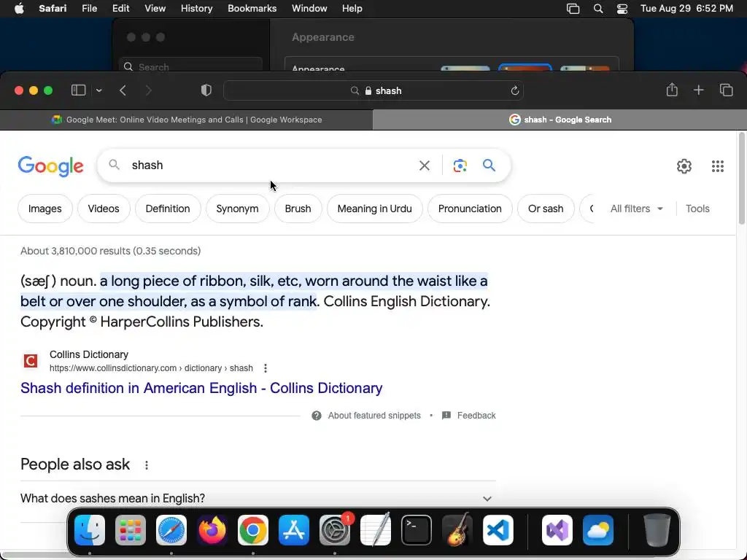Open Spotlight search in menu bar
The width and height of the screenshot is (747, 560).
click(x=598, y=9)
